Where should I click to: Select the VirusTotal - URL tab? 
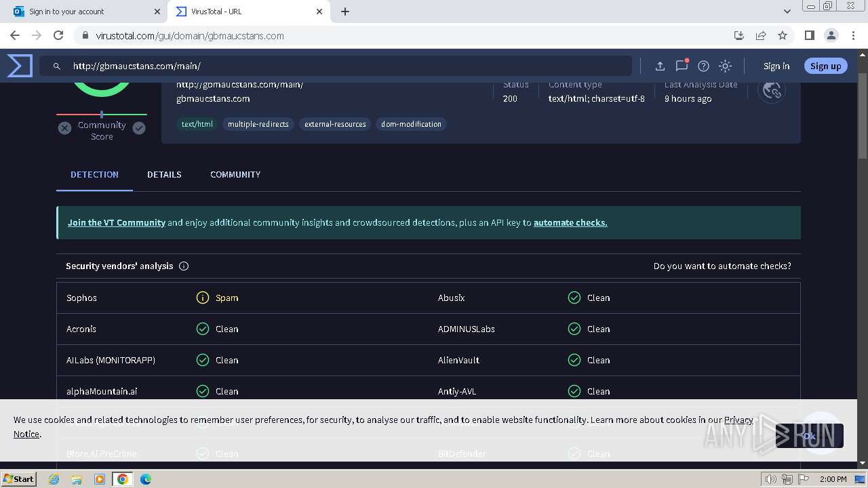point(248,12)
